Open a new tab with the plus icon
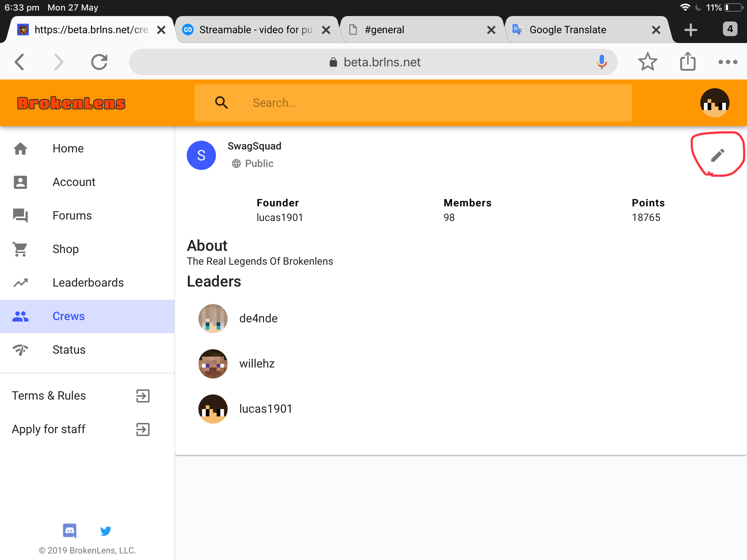 pyautogui.click(x=690, y=30)
